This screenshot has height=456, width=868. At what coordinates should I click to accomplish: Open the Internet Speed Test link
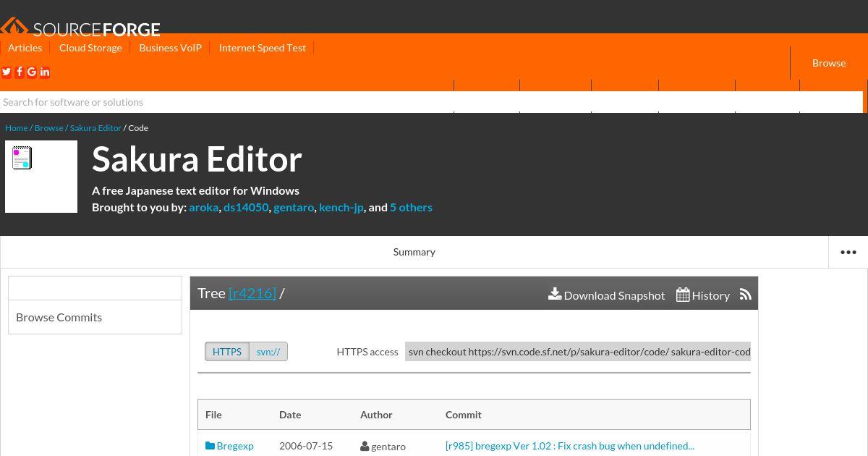pos(262,48)
